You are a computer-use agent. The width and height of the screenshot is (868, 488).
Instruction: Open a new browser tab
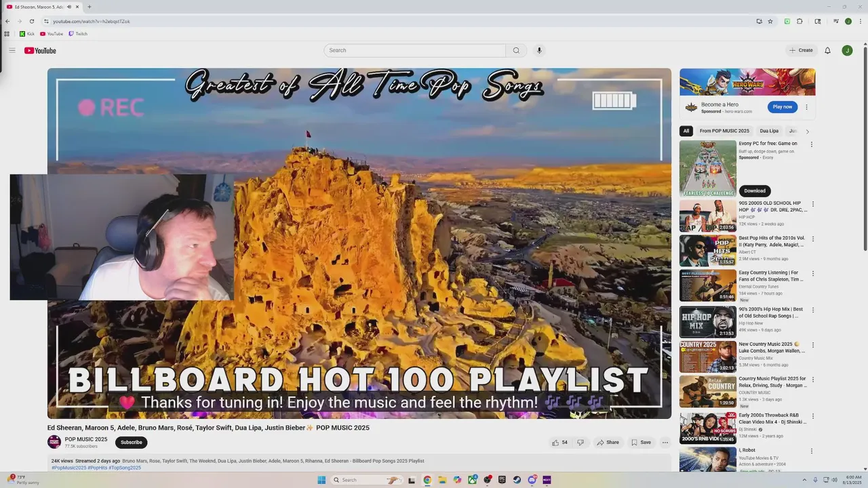(89, 7)
